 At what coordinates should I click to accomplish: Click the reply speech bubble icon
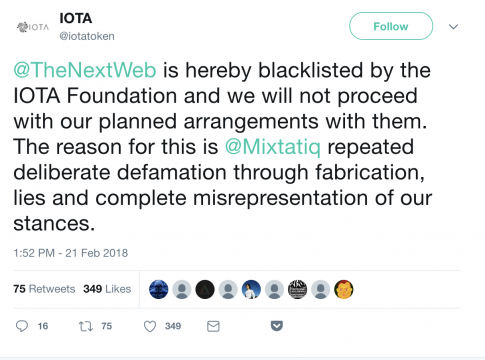(x=22, y=326)
